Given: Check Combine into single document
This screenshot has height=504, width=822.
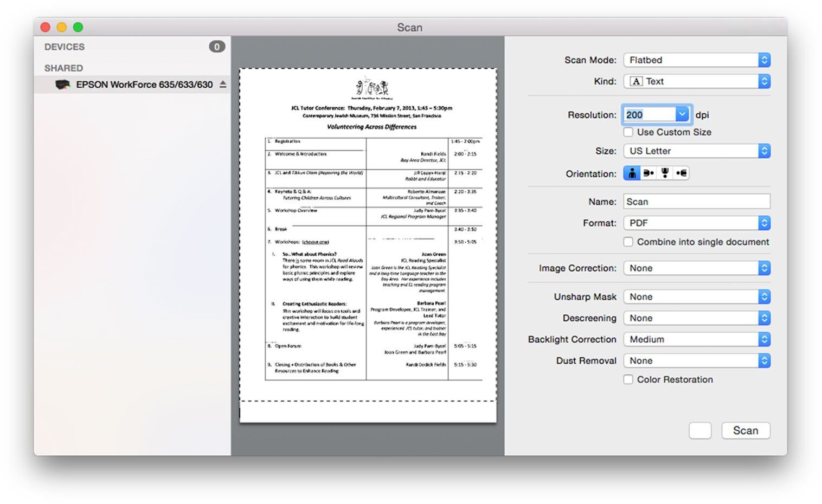Looking at the screenshot, I should coord(628,242).
